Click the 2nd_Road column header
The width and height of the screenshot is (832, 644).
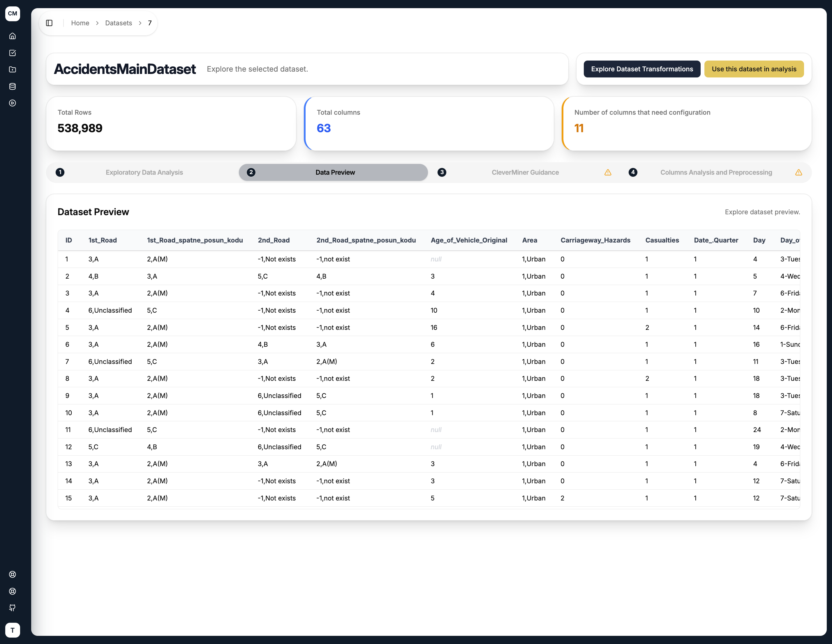click(274, 240)
